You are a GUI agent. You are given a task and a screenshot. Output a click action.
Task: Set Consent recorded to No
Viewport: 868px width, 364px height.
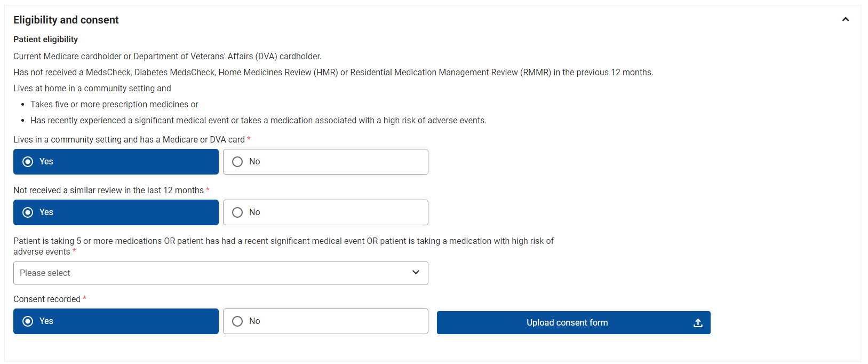click(x=325, y=321)
